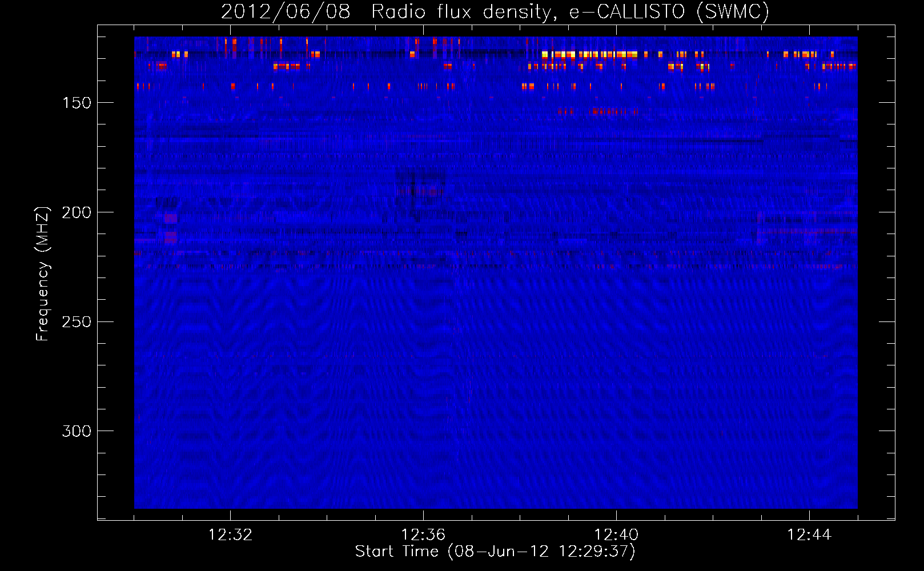Screen dimensions: 924x571
Task: Click the 'Start Time (08-Jun-12 12:29:37)' axis label
Action: point(495,552)
